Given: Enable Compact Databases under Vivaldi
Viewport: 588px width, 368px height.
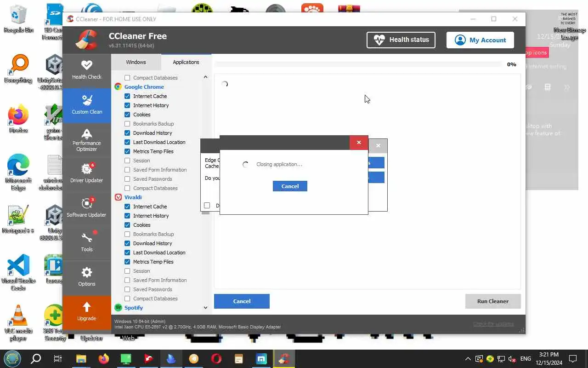Looking at the screenshot, I should click(x=127, y=299).
